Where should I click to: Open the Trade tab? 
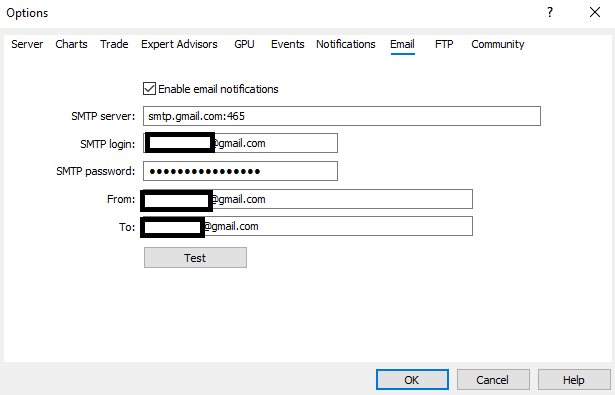(x=114, y=44)
